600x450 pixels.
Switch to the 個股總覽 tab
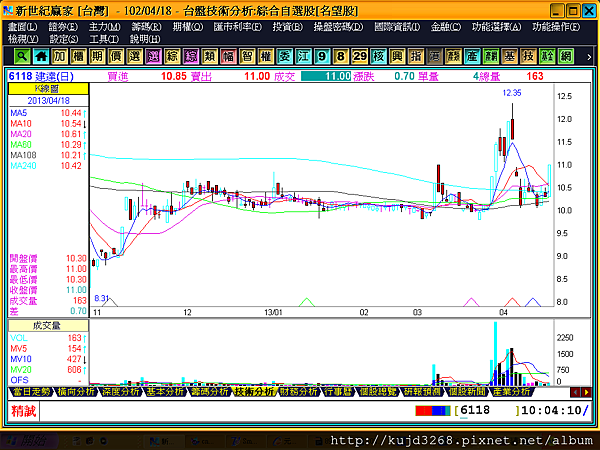(x=378, y=391)
